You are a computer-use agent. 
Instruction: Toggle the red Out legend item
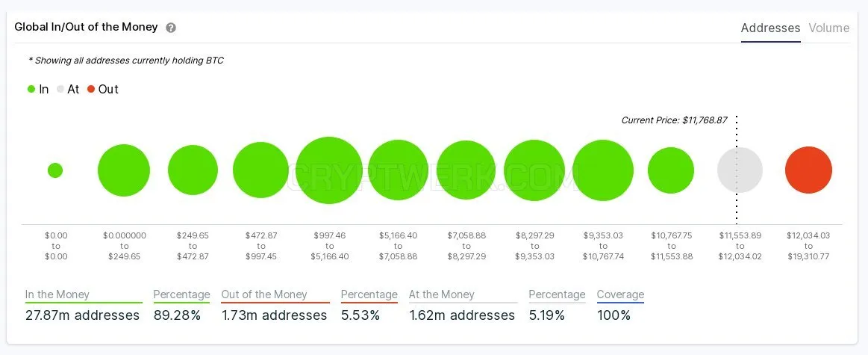click(102, 89)
